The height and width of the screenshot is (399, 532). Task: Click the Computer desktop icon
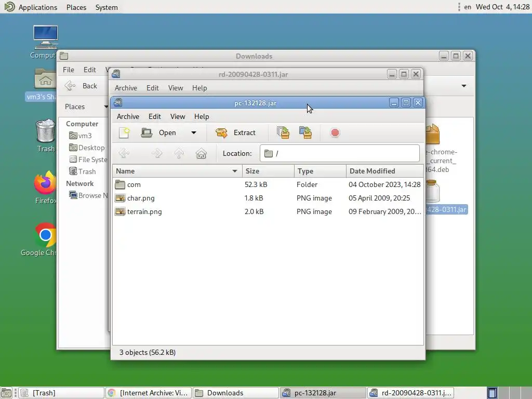[46, 42]
